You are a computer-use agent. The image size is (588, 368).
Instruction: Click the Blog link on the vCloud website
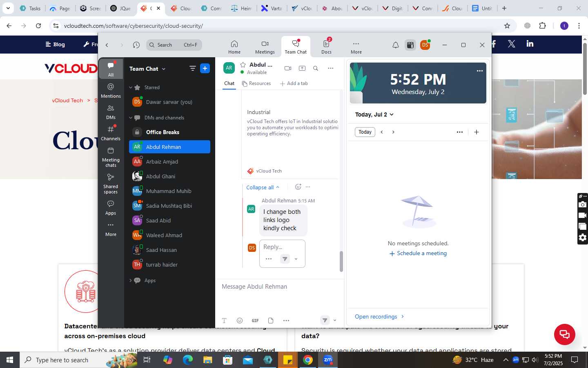(55, 44)
